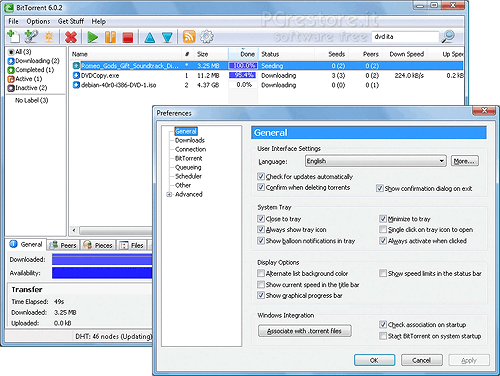
Task: Toggle Always show tray icon
Action: 261,229
